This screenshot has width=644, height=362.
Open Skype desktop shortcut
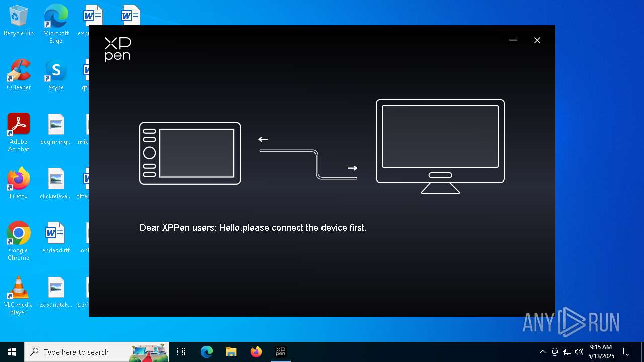point(56,75)
